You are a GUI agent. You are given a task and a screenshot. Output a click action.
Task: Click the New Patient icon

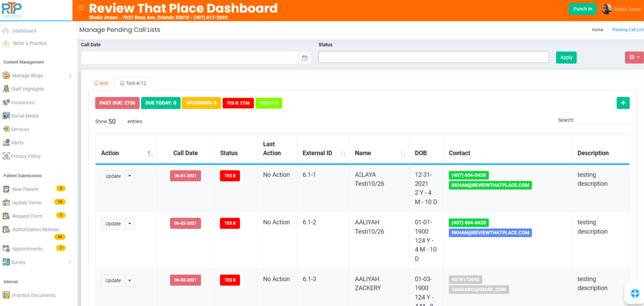click(6, 189)
